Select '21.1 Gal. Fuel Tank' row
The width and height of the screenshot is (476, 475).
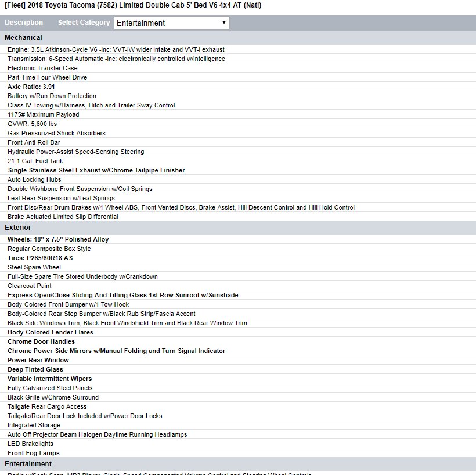coord(238,161)
